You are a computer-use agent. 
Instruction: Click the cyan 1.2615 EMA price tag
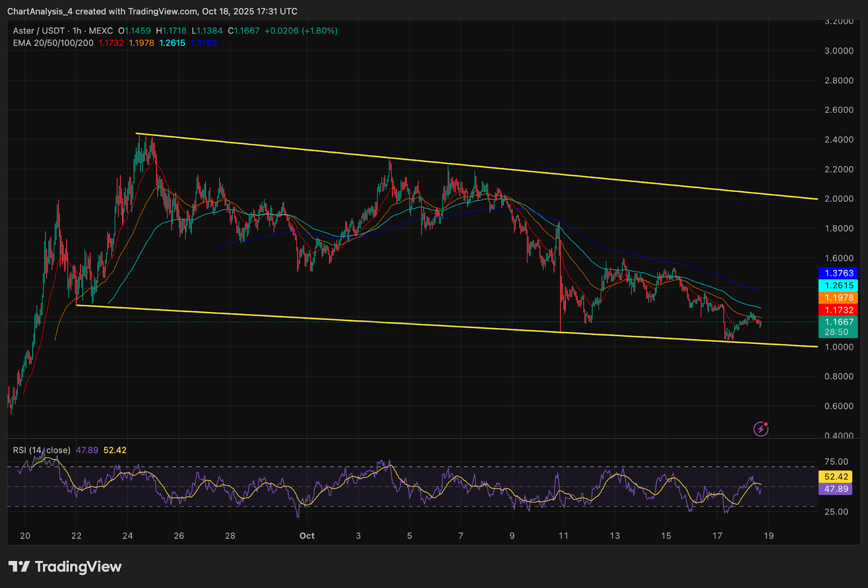click(x=838, y=286)
